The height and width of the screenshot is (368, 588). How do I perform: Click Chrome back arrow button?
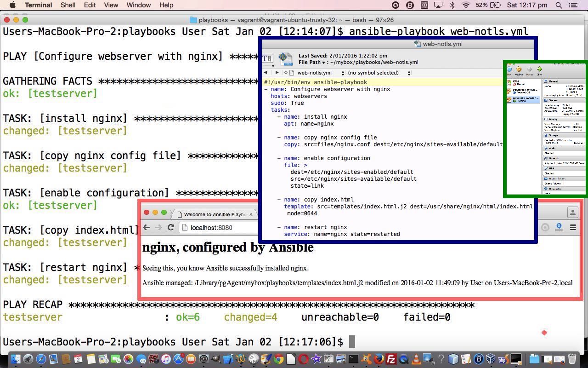coord(147,227)
